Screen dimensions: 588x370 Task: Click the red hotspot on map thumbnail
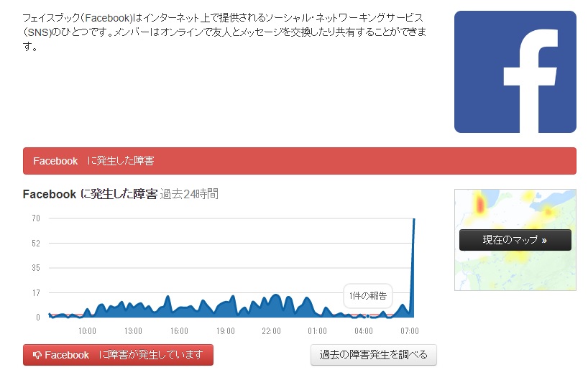tap(481, 206)
